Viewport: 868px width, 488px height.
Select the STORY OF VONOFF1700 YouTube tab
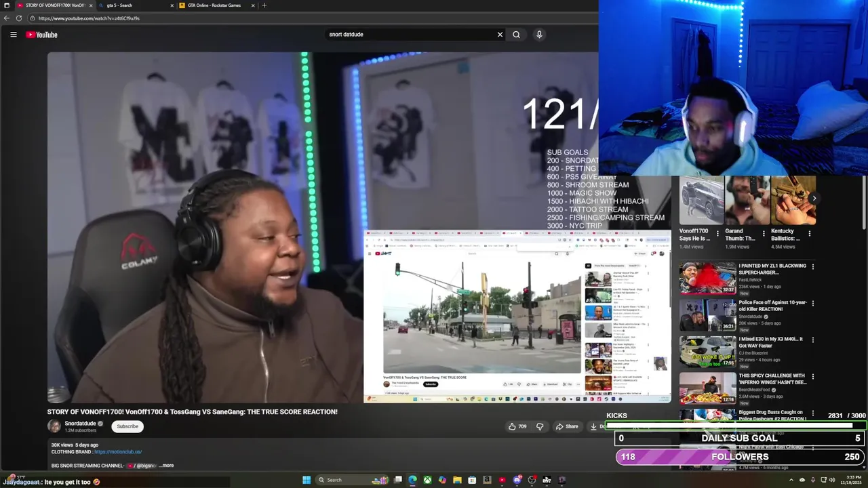click(55, 5)
